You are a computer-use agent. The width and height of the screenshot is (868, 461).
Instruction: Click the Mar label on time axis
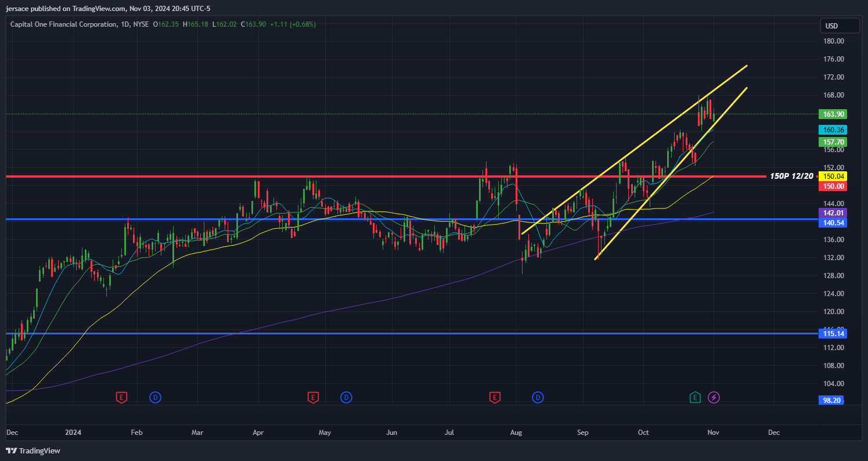point(197,433)
